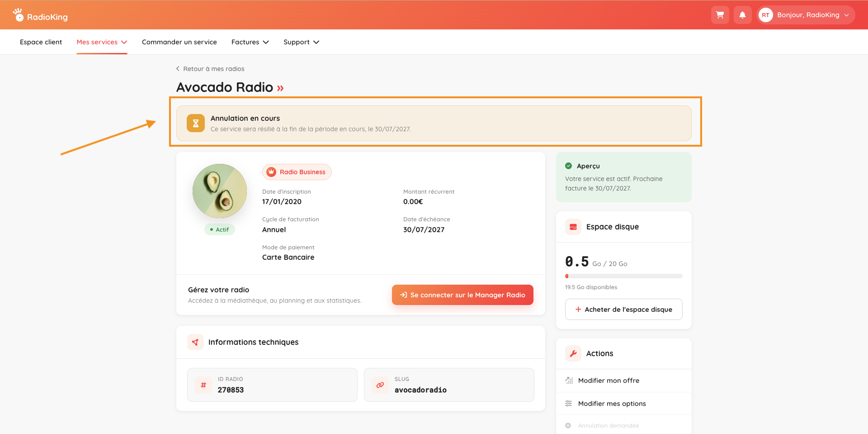Click the inscription date 17/01/2020

pos(282,202)
